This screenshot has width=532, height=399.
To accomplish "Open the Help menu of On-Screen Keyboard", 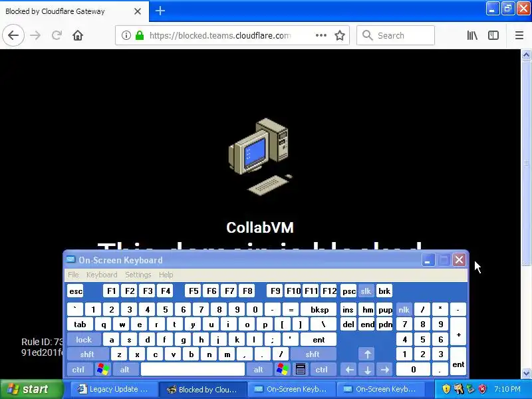I will [166, 275].
